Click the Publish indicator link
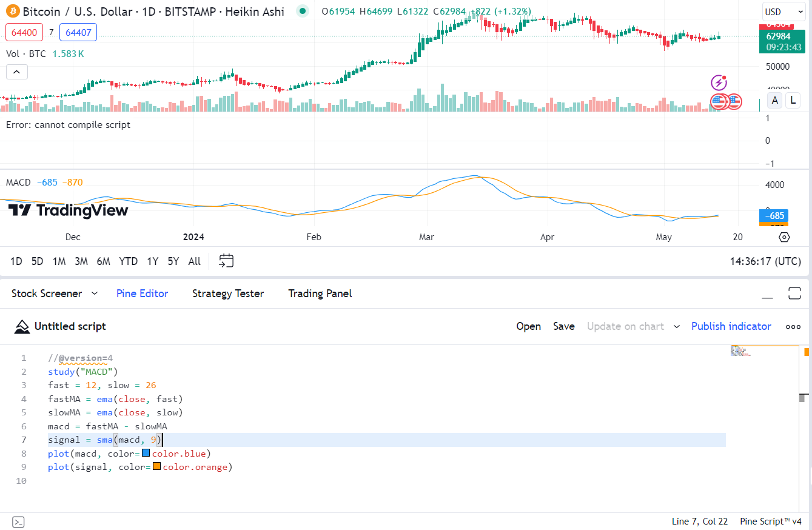The height and width of the screenshot is (530, 812). (731, 326)
